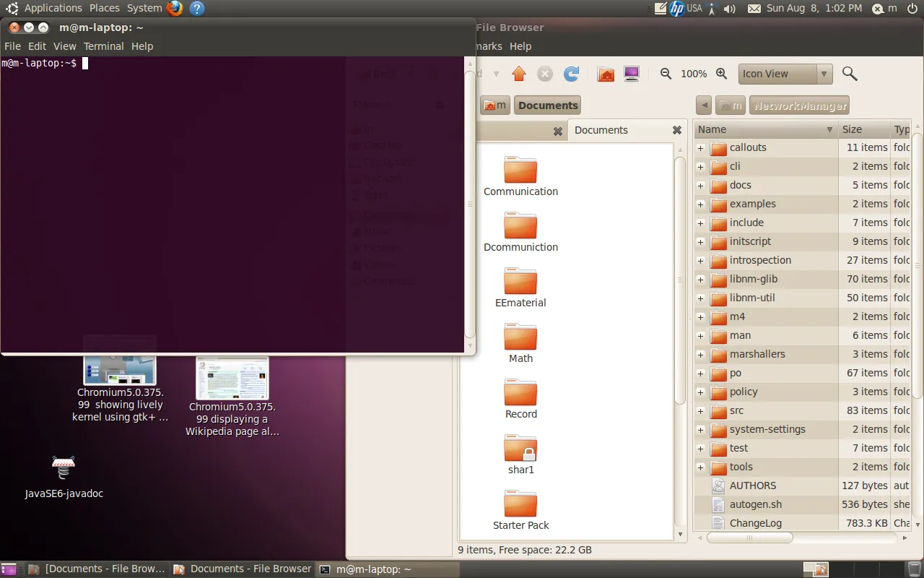The height and width of the screenshot is (578, 924).
Task: Open the home folder from the toolbar
Action: pyautogui.click(x=606, y=73)
